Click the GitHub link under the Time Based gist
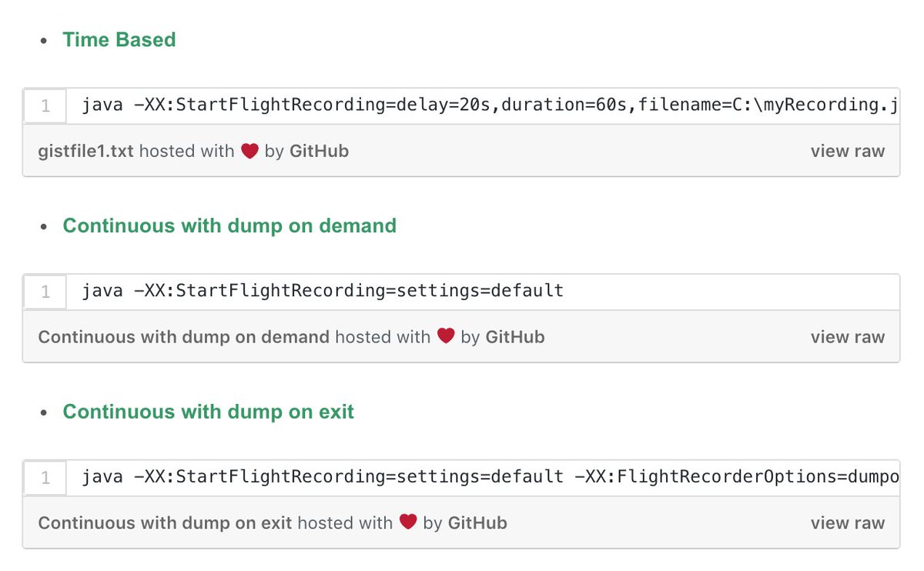The image size is (924, 571). (319, 152)
